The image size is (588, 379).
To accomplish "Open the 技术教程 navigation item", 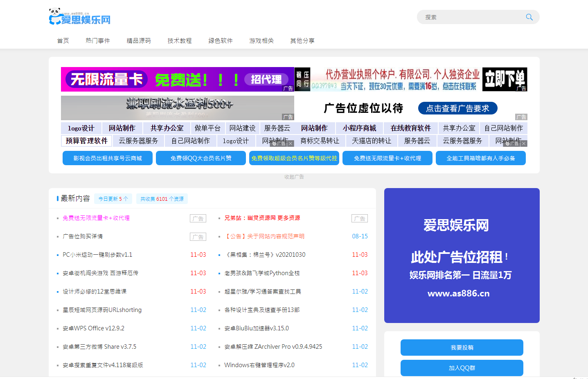I will click(x=179, y=41).
